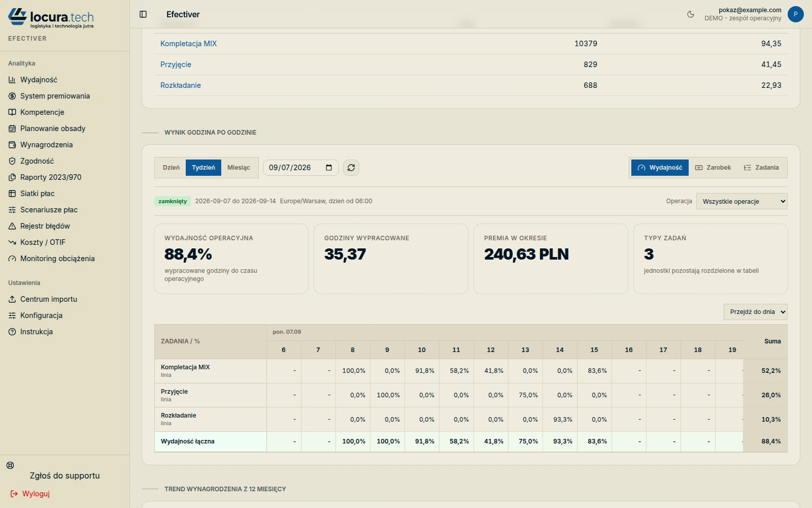Open Konfiguracja settings
This screenshot has height=508, width=812.
tap(41, 315)
